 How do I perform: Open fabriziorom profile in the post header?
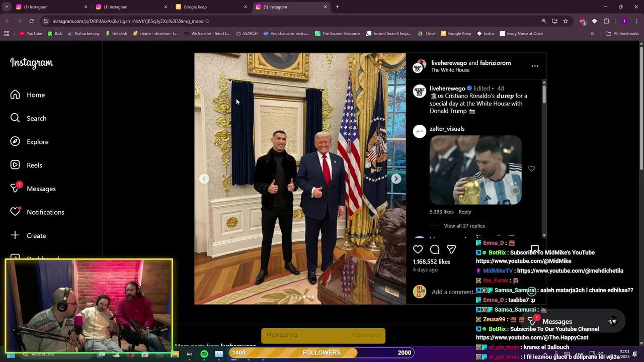[495, 63]
